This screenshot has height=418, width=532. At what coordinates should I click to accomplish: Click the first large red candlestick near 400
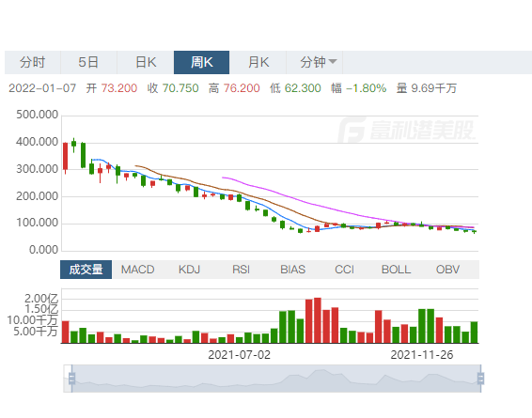(66, 156)
